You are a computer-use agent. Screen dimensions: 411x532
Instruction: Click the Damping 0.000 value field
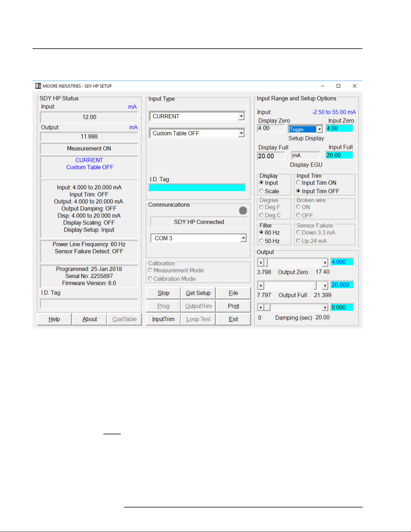pyautogui.click(x=342, y=307)
